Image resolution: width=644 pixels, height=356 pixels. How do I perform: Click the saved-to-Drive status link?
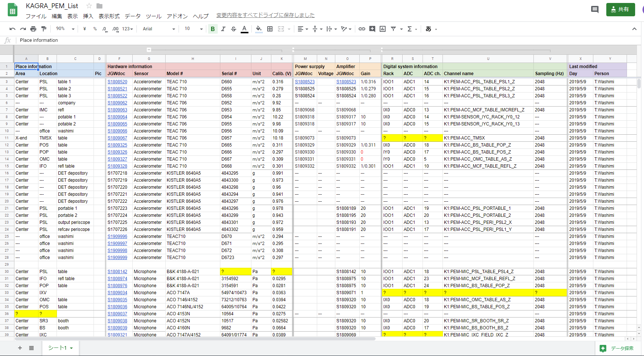click(x=265, y=15)
